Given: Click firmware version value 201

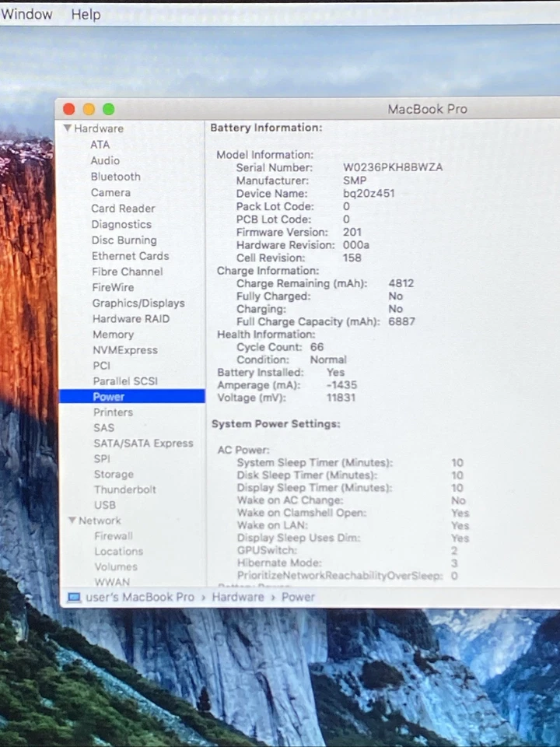Looking at the screenshot, I should tap(352, 232).
